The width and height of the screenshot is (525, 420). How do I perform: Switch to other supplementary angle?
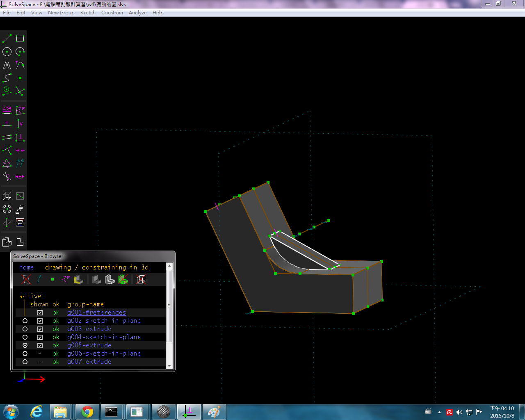(x=7, y=176)
